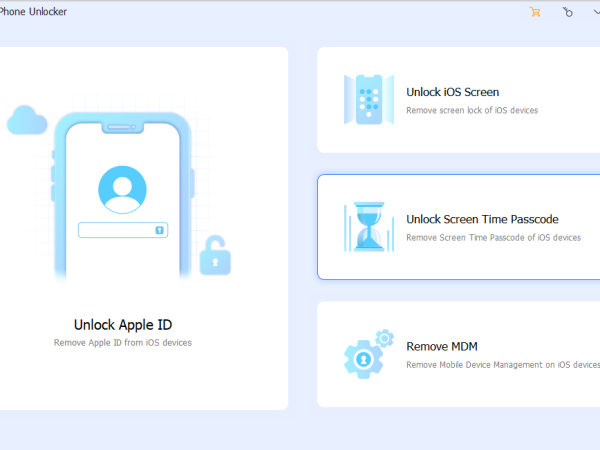The height and width of the screenshot is (450, 600).
Task: Click the cloud icon beside the phone
Action: (x=27, y=120)
